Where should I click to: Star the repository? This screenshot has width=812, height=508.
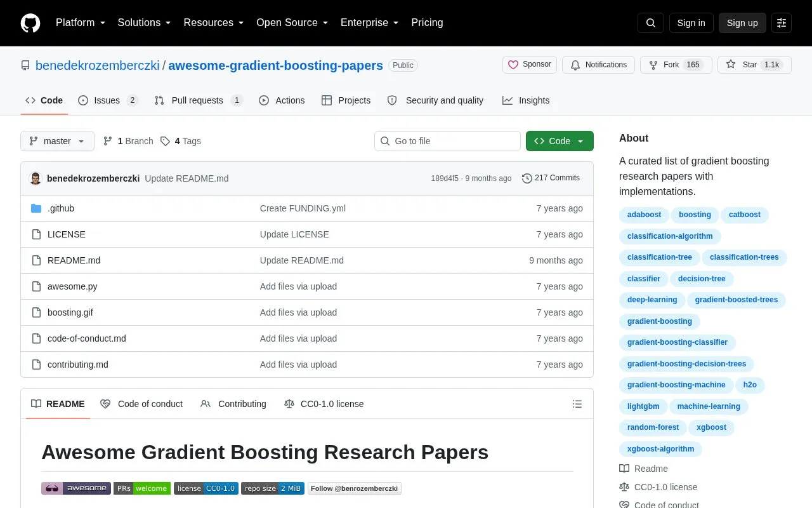[x=754, y=65]
